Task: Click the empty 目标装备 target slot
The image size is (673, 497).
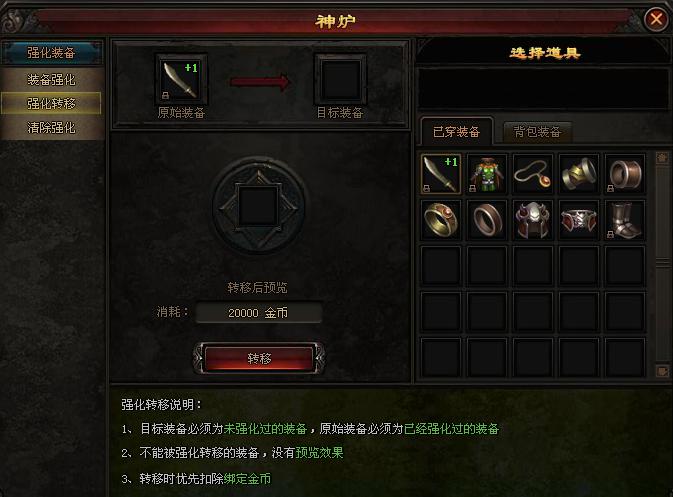Action: (x=340, y=80)
